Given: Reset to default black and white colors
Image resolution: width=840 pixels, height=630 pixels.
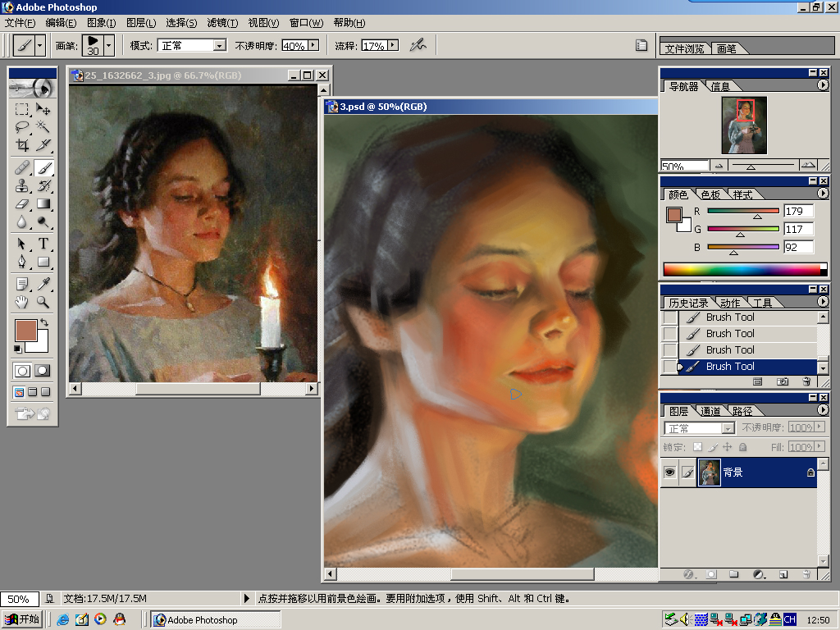Looking at the screenshot, I should [18, 349].
